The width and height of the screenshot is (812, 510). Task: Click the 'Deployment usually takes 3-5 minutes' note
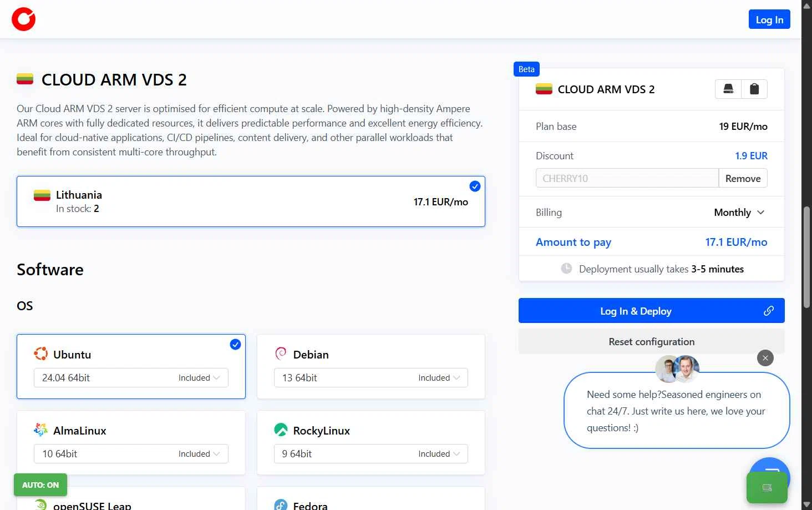(661, 269)
